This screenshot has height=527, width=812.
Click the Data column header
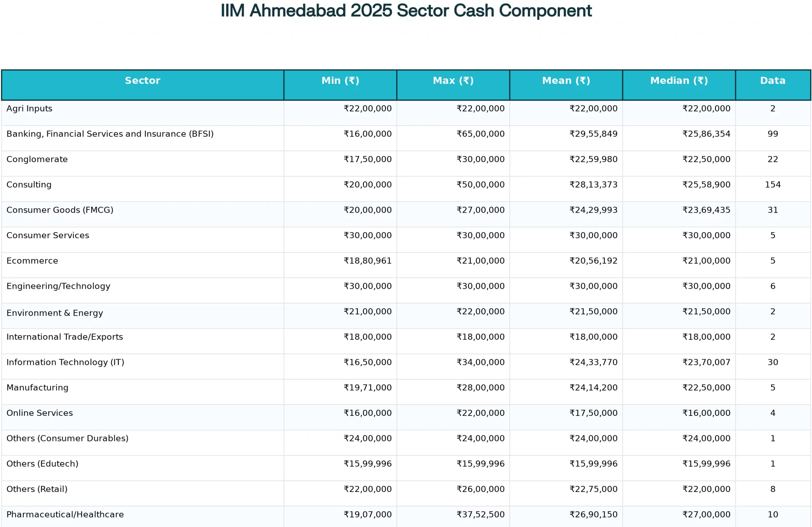772,81
